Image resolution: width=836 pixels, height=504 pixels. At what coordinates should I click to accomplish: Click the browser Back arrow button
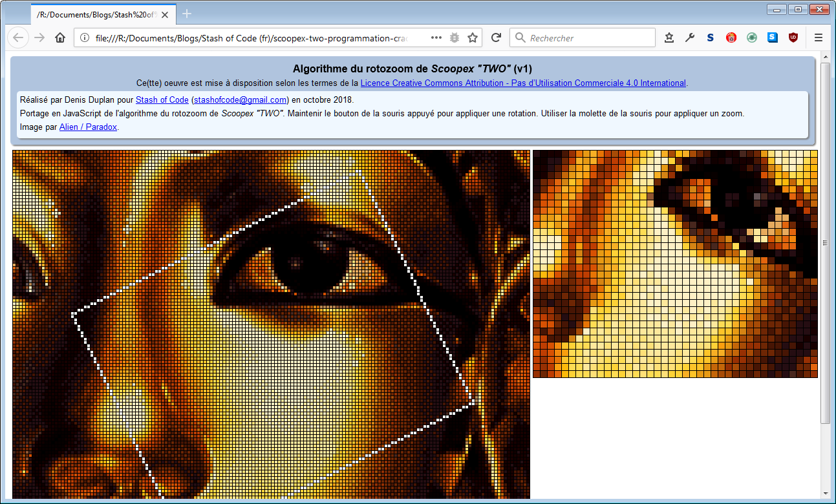point(18,37)
